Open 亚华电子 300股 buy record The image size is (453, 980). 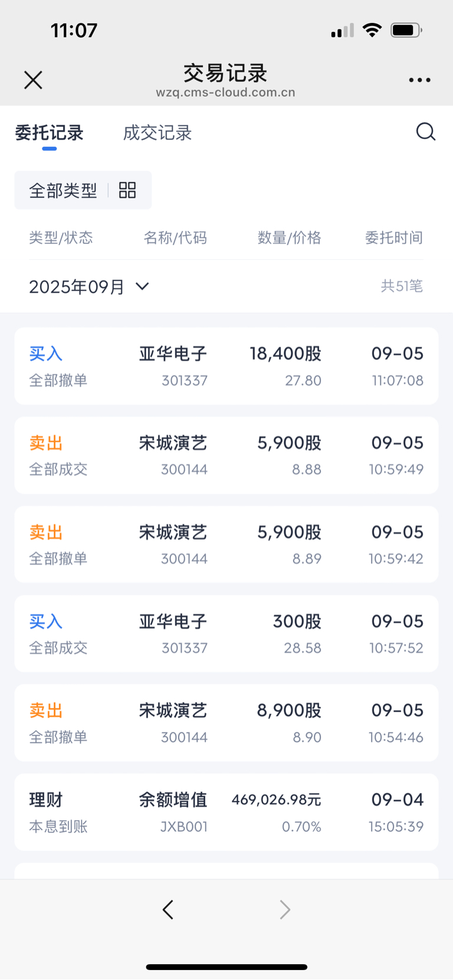coord(226,633)
